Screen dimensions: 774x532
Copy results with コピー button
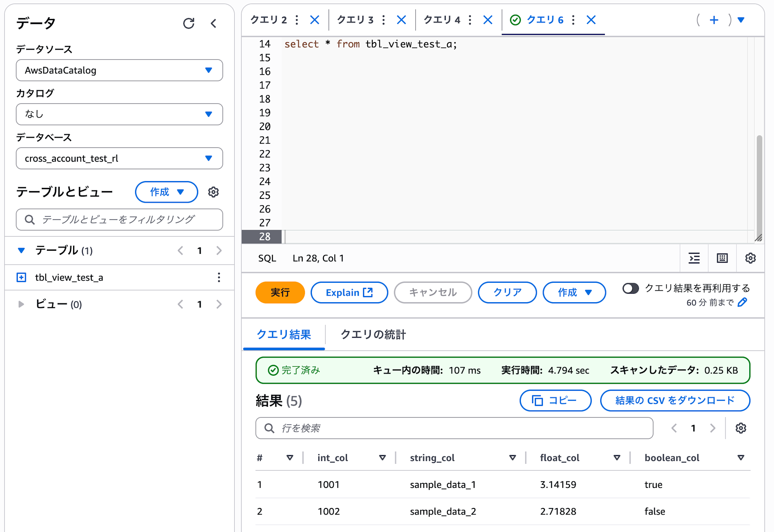[x=555, y=400]
